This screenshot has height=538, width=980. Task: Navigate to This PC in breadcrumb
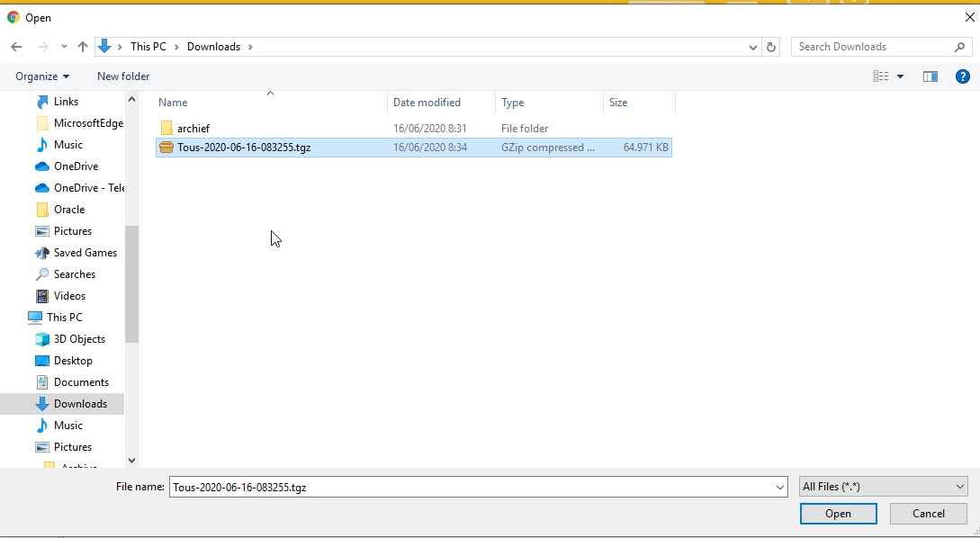coord(148,47)
